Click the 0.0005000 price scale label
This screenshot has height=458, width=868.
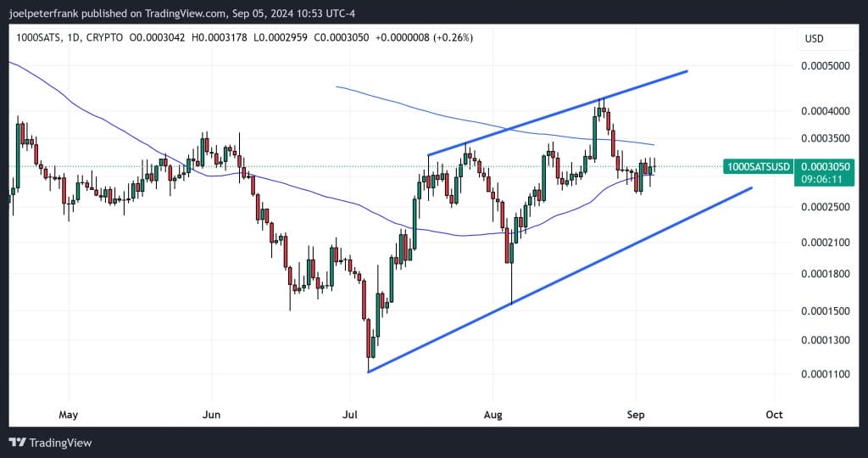(825, 66)
